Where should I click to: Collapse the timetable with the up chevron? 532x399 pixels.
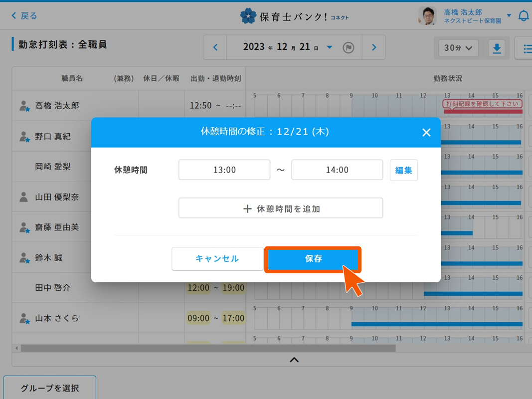coord(294,360)
